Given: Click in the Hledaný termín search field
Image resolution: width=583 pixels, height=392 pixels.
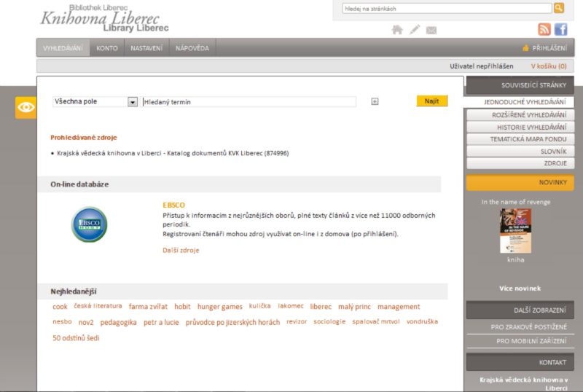Looking at the screenshot, I should coord(249,102).
